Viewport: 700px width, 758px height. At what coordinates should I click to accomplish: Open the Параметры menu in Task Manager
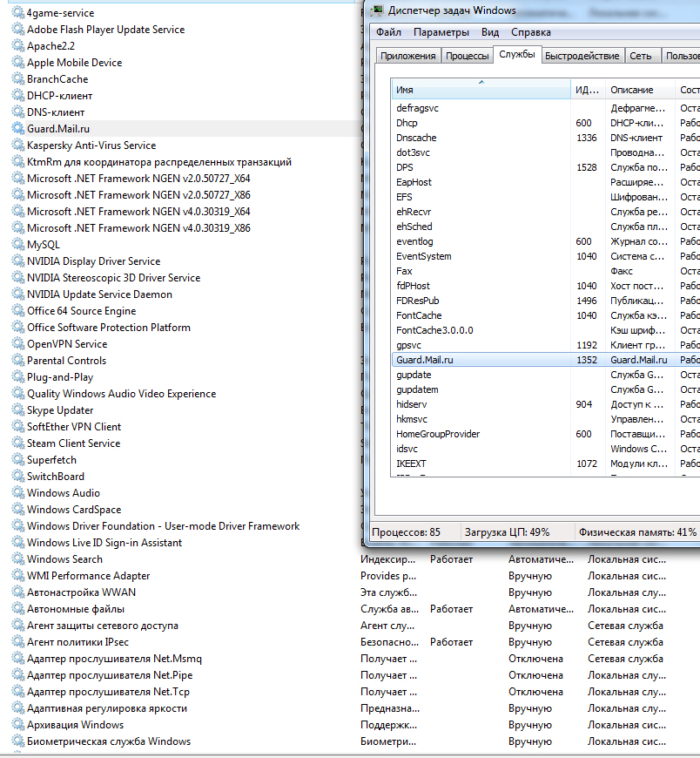click(441, 32)
